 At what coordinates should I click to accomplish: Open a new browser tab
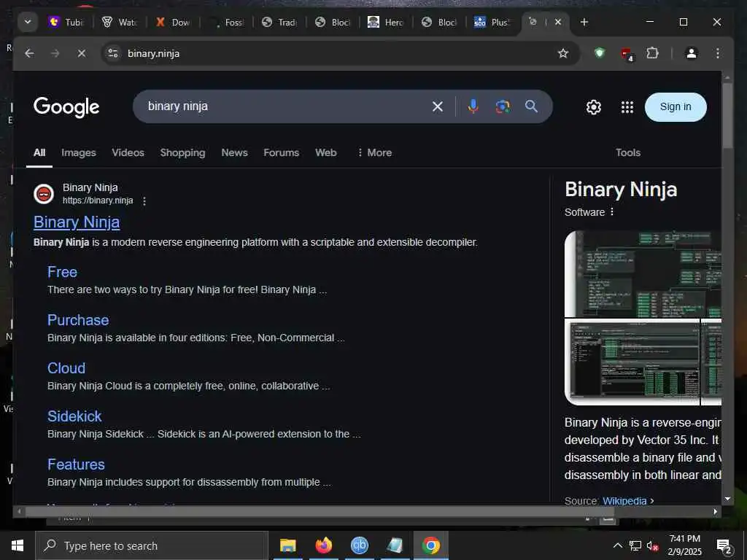[584, 22]
